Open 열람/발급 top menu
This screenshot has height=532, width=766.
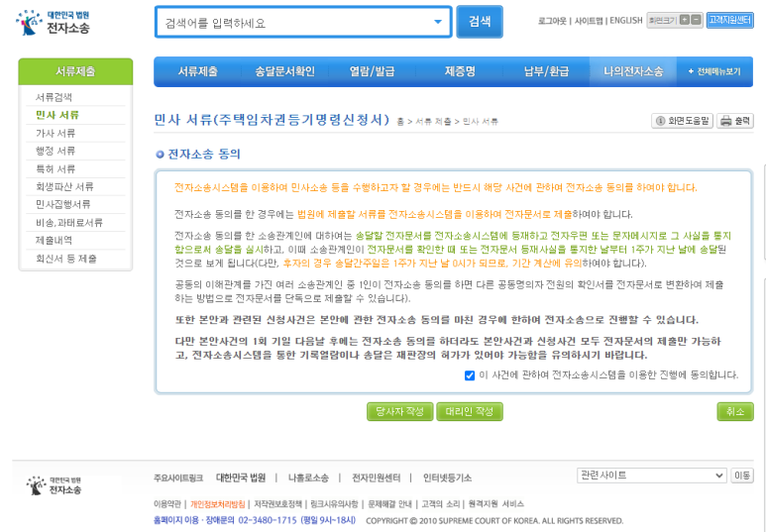point(372,71)
